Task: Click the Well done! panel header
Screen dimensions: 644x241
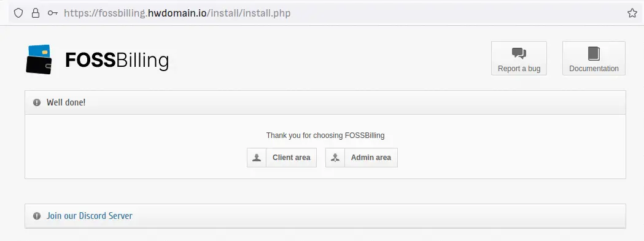Action: tap(325, 102)
